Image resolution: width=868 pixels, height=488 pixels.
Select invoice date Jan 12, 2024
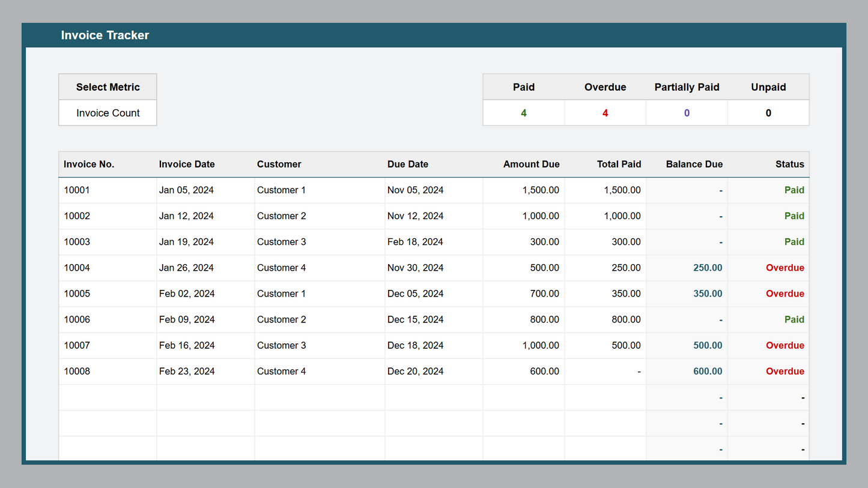tap(186, 216)
